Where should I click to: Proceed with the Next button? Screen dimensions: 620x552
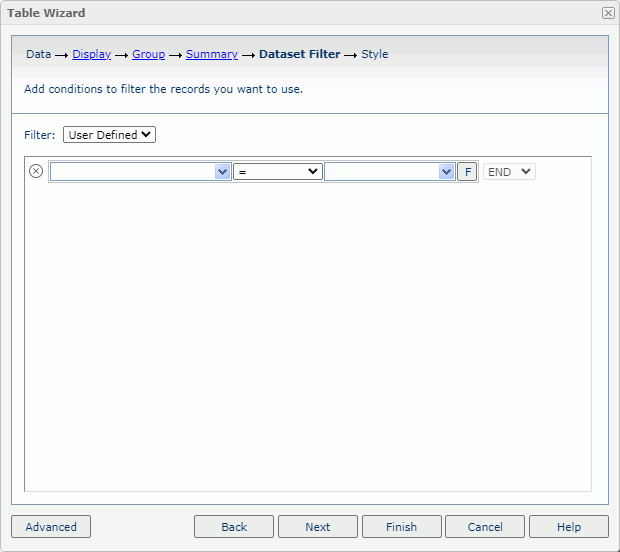[318, 527]
